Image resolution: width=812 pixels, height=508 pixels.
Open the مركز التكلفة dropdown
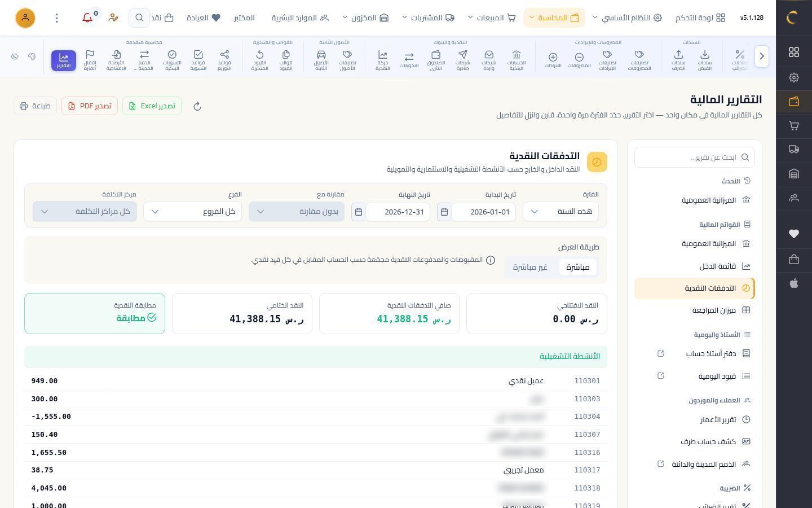85,212
